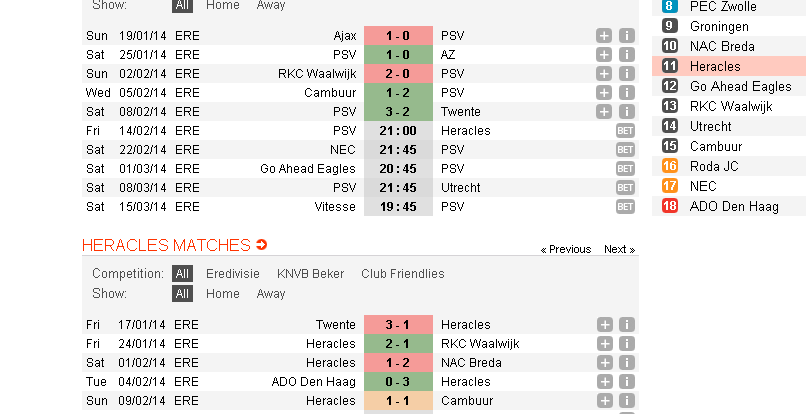
Task: Filter Heracles matches by Eredivisie
Action: coord(233,274)
